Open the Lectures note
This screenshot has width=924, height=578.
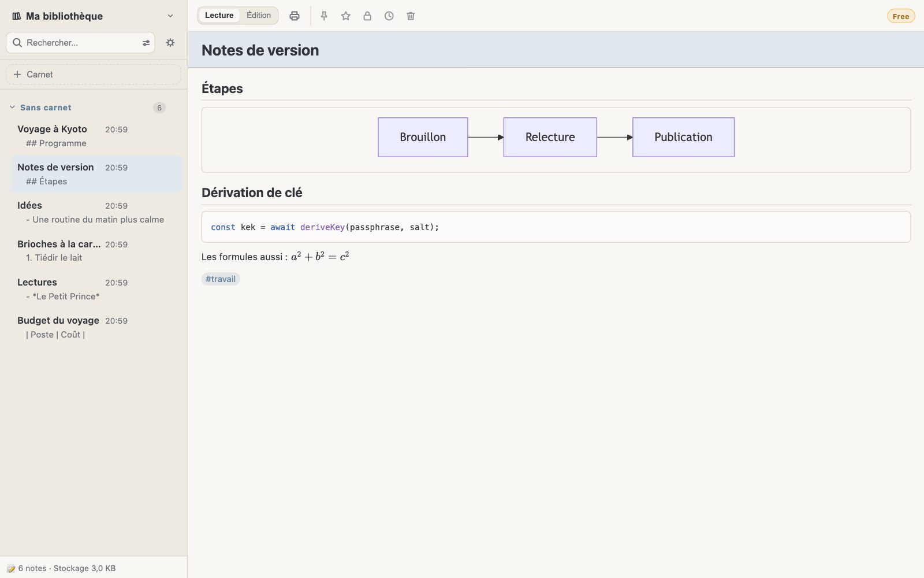coord(96,289)
